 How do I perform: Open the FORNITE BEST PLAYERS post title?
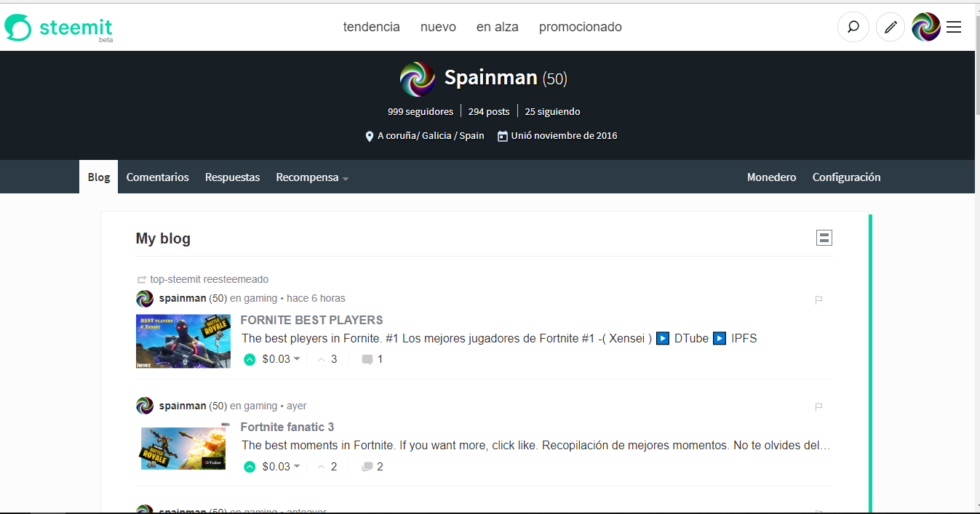tap(311, 320)
